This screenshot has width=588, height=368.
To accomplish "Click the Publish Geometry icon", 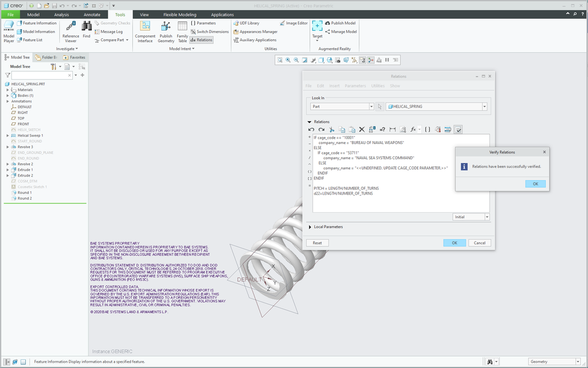I will pyautogui.click(x=166, y=32).
